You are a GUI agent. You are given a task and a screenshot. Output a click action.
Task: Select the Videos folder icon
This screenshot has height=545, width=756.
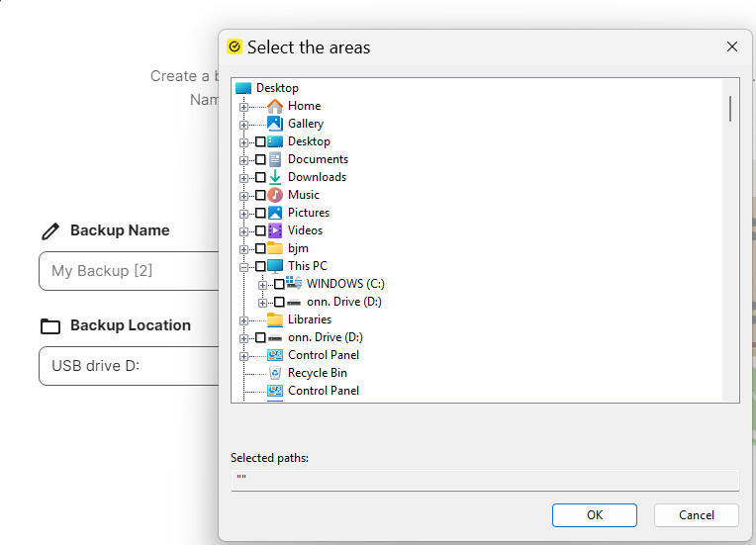tap(275, 230)
